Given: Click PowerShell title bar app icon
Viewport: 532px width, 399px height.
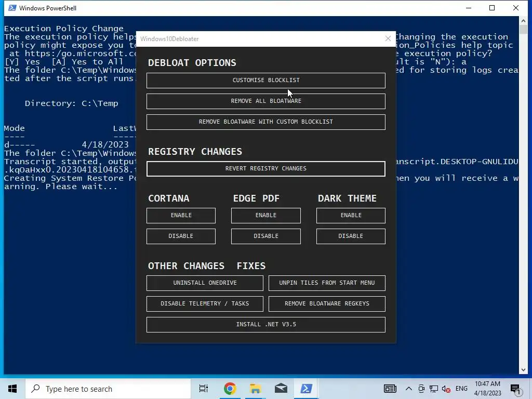Looking at the screenshot, I should 12,8.
